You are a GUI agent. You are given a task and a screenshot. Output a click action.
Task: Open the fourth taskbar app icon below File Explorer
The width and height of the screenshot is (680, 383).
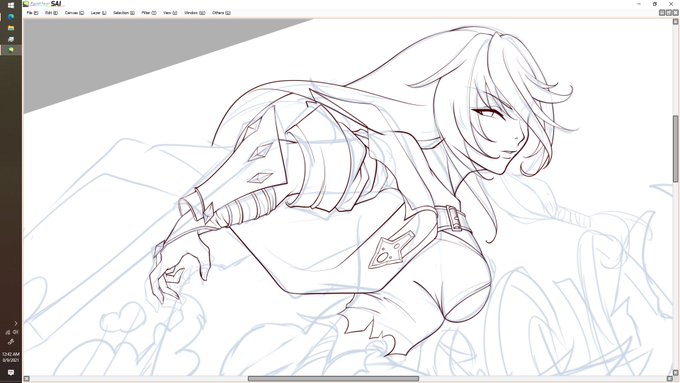coord(11,39)
